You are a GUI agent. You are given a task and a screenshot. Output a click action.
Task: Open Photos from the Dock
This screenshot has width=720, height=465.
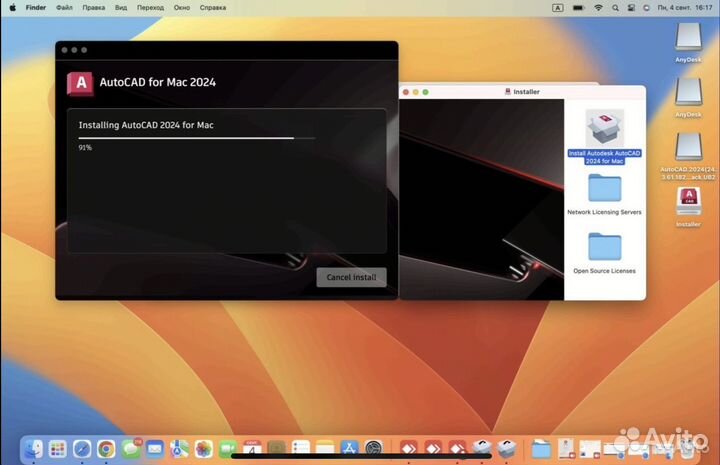(x=203, y=448)
